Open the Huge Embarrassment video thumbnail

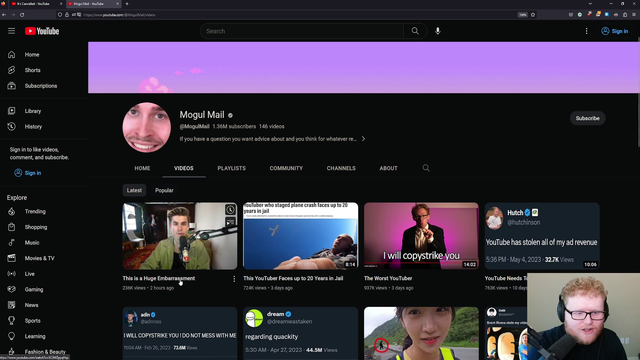(180, 236)
